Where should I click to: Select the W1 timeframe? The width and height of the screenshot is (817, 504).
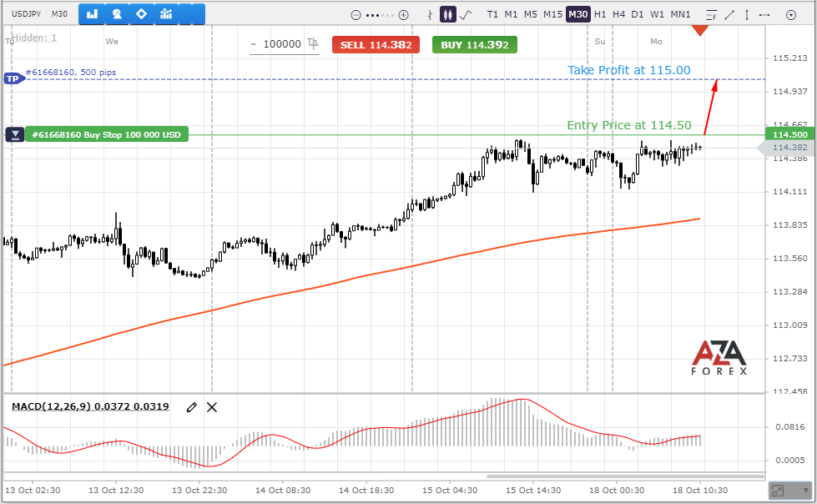[x=657, y=14]
